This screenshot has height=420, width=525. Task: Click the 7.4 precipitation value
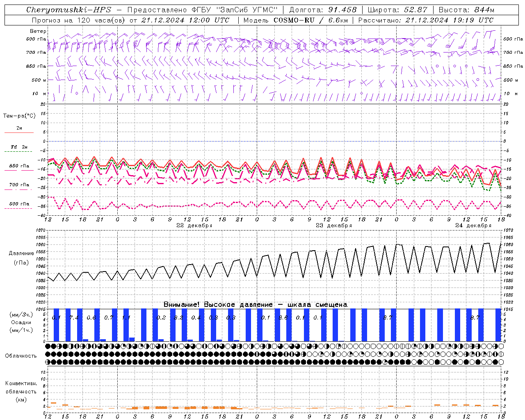click(x=74, y=318)
